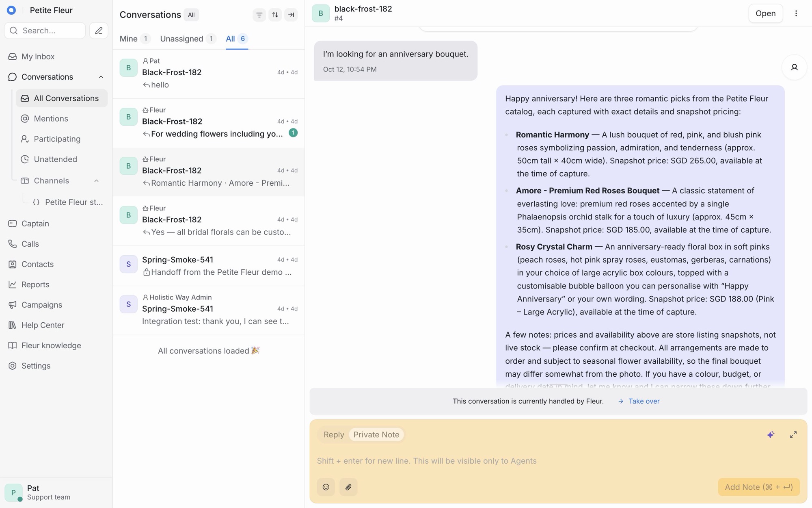Collapse the Channels group chevron

point(97,181)
